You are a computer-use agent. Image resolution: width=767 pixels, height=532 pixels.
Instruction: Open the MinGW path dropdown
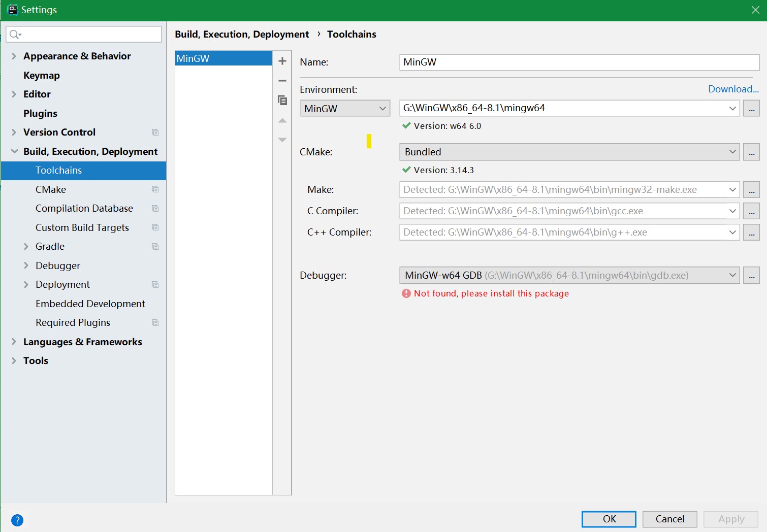pyautogui.click(x=732, y=108)
